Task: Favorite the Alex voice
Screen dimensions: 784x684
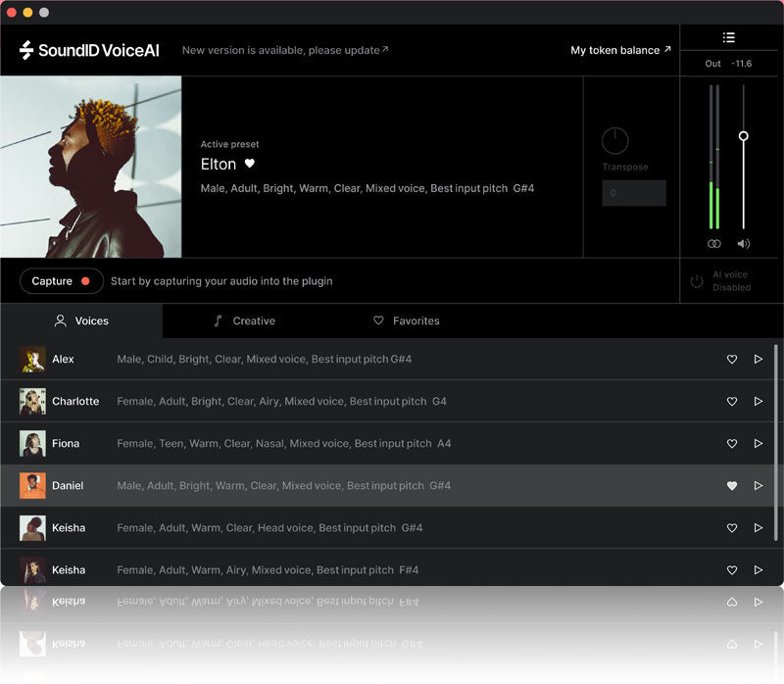Action: (731, 359)
